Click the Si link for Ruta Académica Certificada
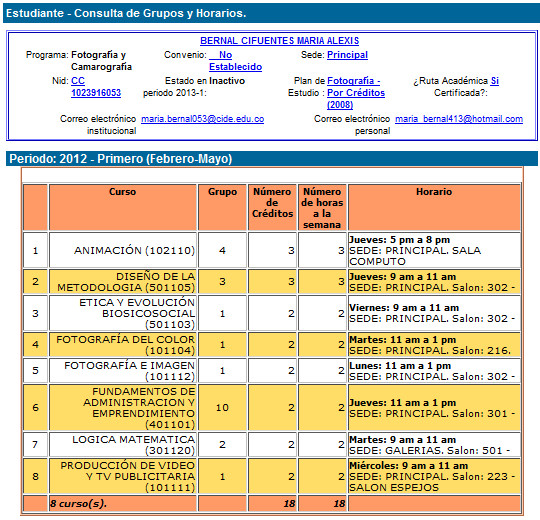This screenshot has height=520, width=540. (495, 81)
